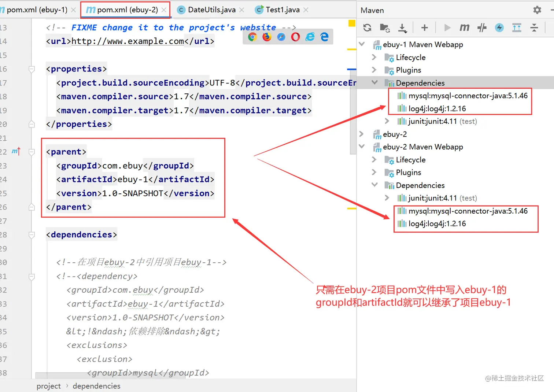Collapse Dependencies under ebuy-2 Maven Webapp
The image size is (554, 392).
click(374, 185)
